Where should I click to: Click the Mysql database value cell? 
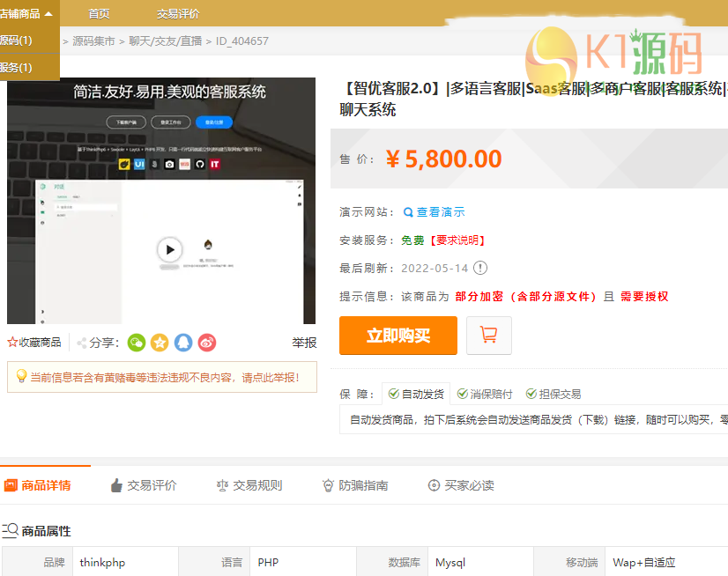pos(480,562)
